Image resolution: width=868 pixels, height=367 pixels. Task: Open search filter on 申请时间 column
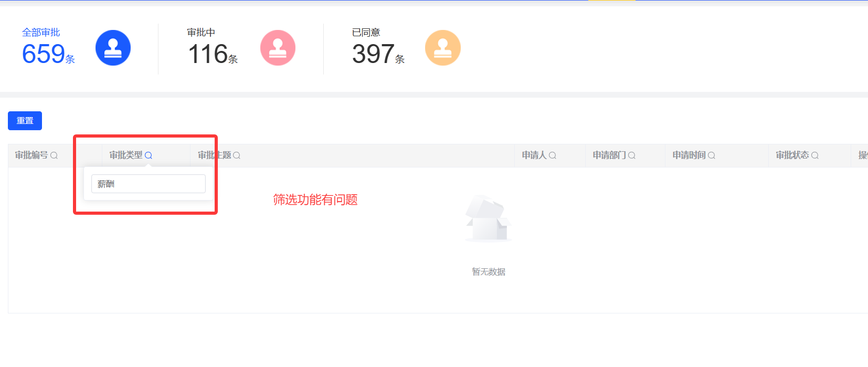click(712, 155)
